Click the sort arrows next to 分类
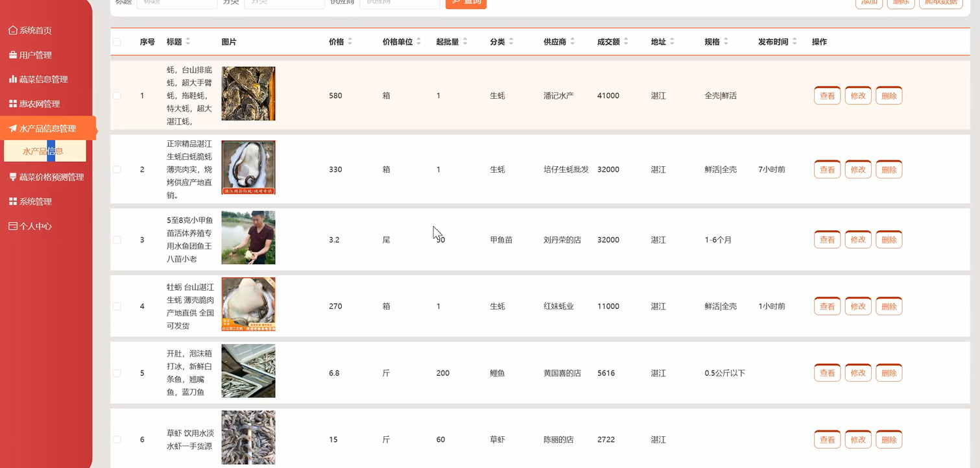This screenshot has height=468, width=980. [x=511, y=42]
